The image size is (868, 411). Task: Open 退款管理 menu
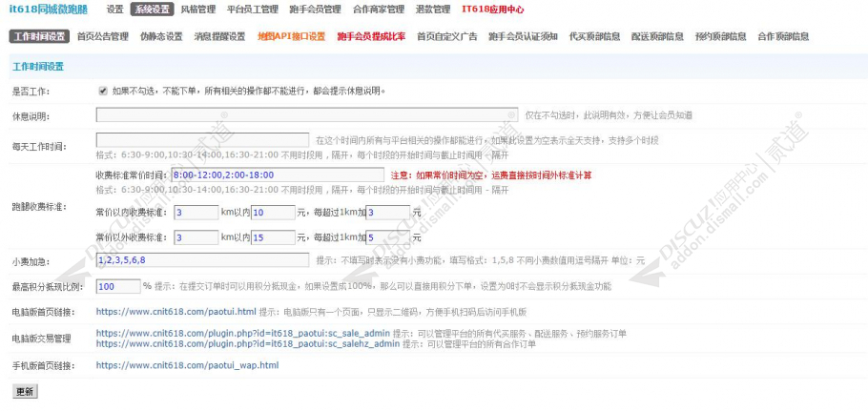click(x=433, y=10)
